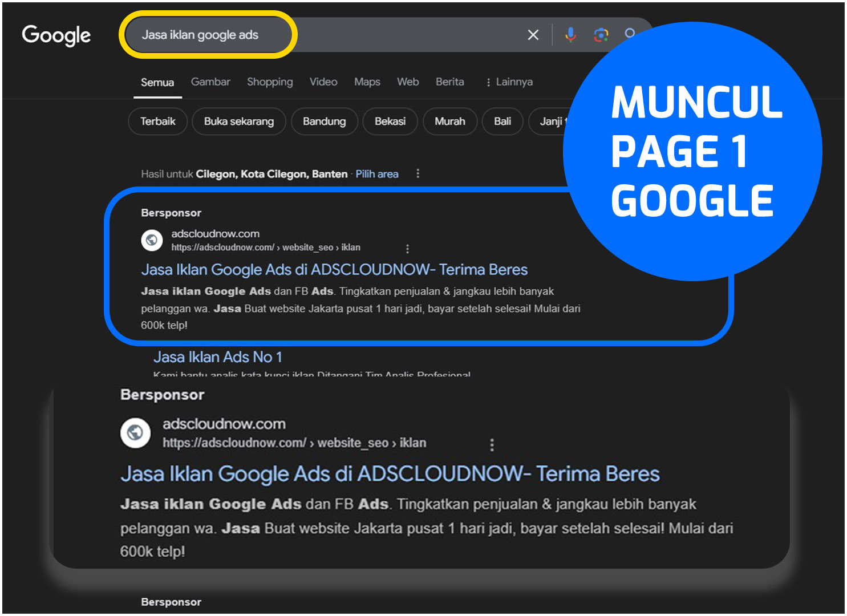
Task: Switch to the Berita tab
Action: pyautogui.click(x=450, y=82)
